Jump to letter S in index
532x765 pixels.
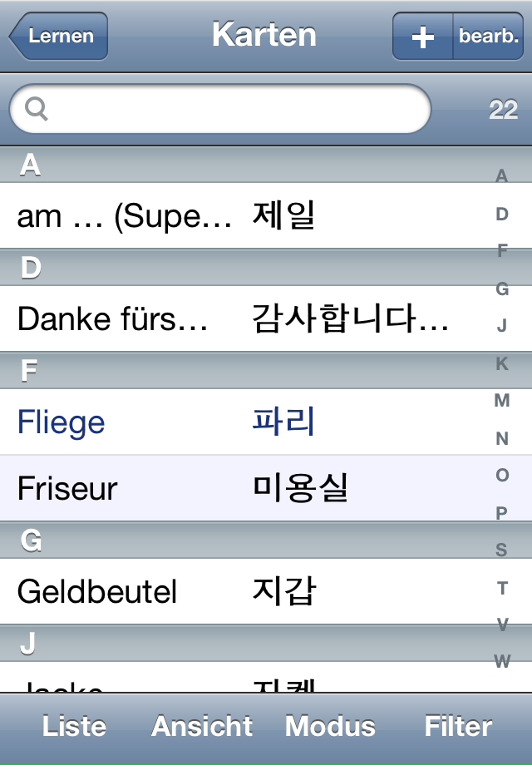[x=502, y=550]
